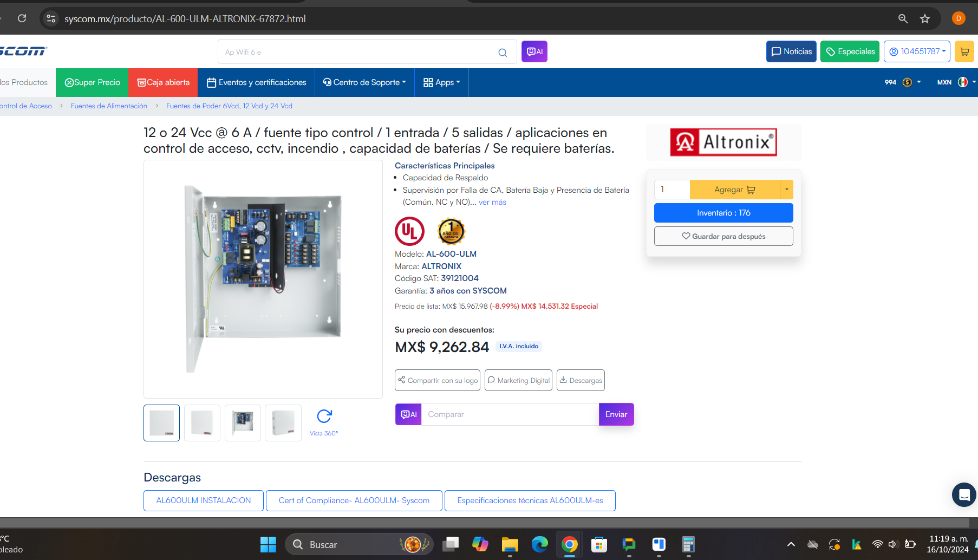Download AL600ULM INSTALACION
978x560 pixels.
point(204,500)
